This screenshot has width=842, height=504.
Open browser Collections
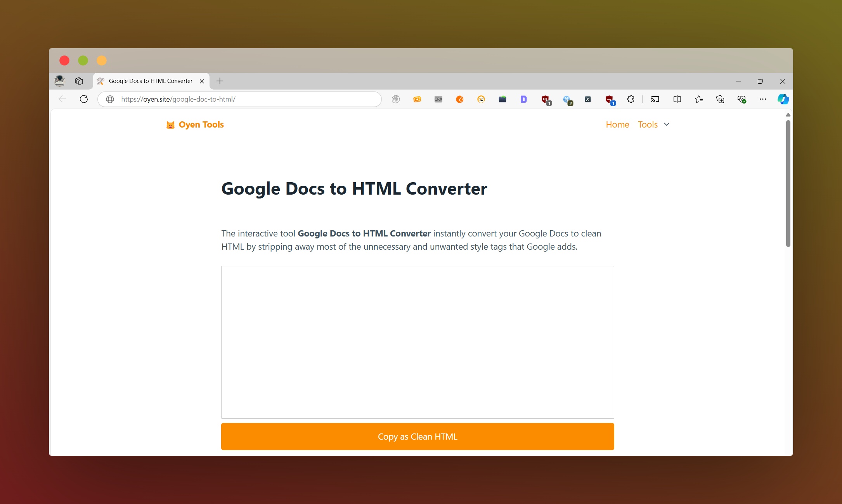click(x=720, y=99)
